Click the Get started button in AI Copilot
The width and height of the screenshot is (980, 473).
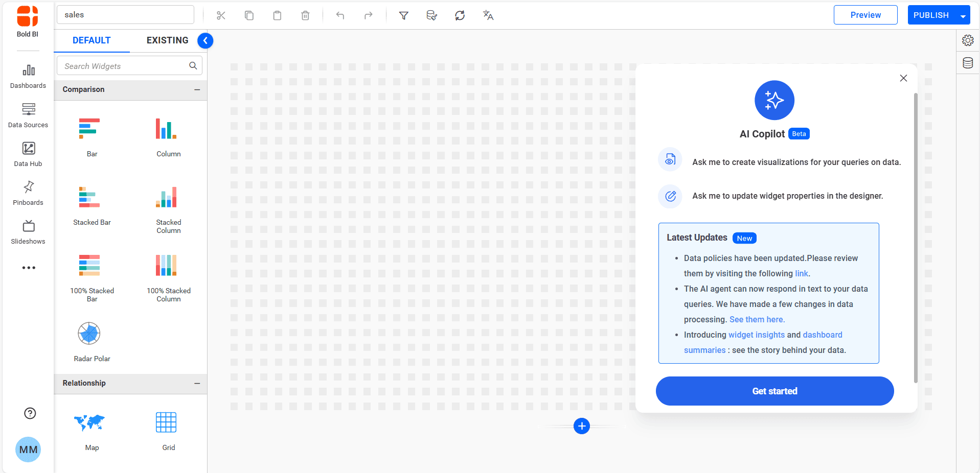pos(774,391)
